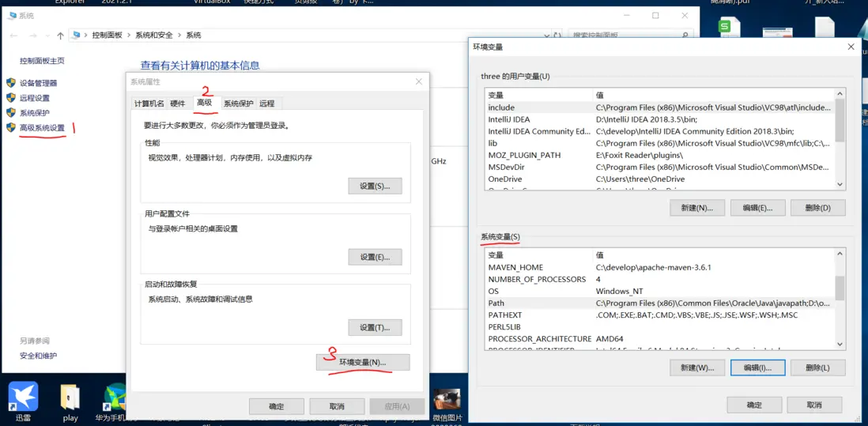Viewport: 868px width, 426px height.
Task: Open 高级系统设置 link
Action: point(42,128)
